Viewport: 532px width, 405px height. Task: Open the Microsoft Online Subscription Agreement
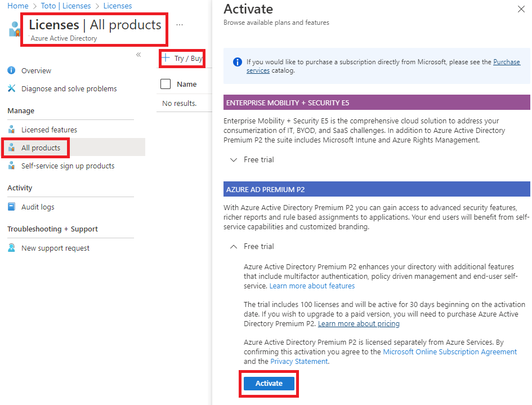coord(450,351)
